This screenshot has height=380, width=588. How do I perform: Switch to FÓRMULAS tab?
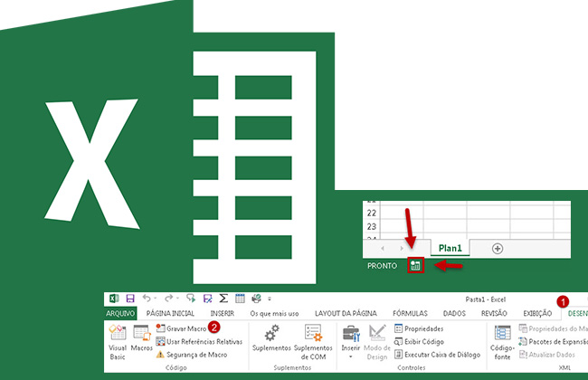(x=410, y=313)
